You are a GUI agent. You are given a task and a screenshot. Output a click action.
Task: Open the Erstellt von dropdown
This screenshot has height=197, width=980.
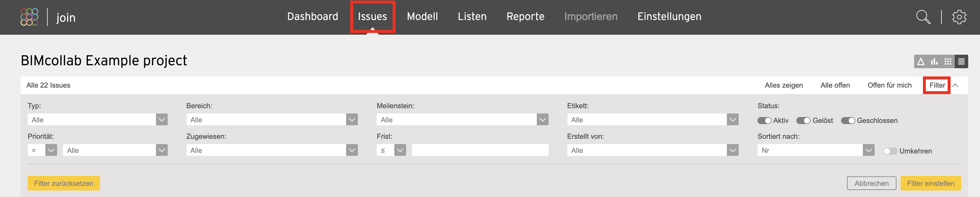(652, 150)
